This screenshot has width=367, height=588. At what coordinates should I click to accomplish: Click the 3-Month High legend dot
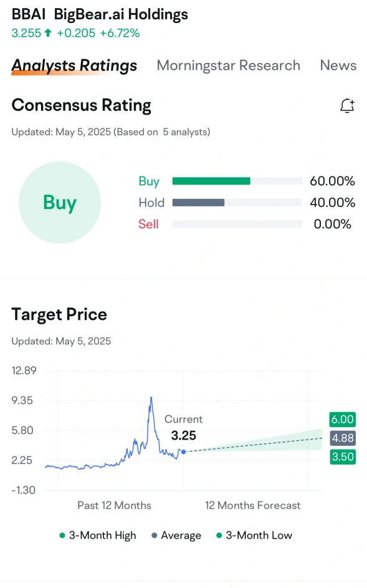coord(62,536)
